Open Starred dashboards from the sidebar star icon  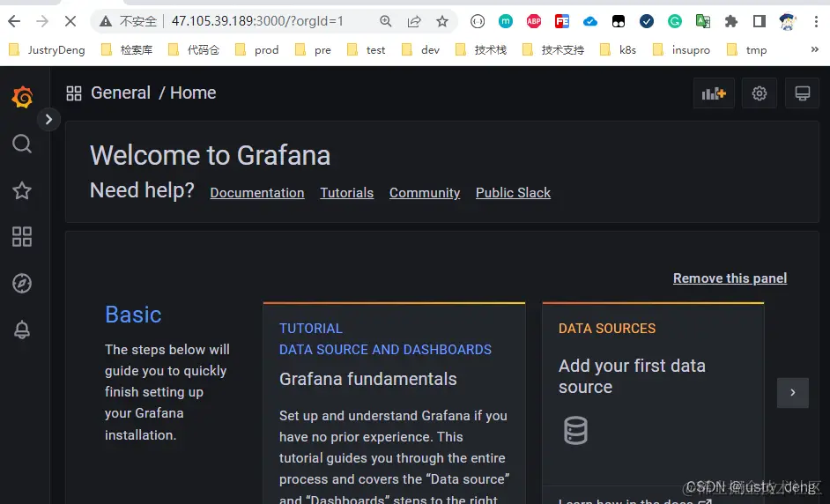coord(22,190)
